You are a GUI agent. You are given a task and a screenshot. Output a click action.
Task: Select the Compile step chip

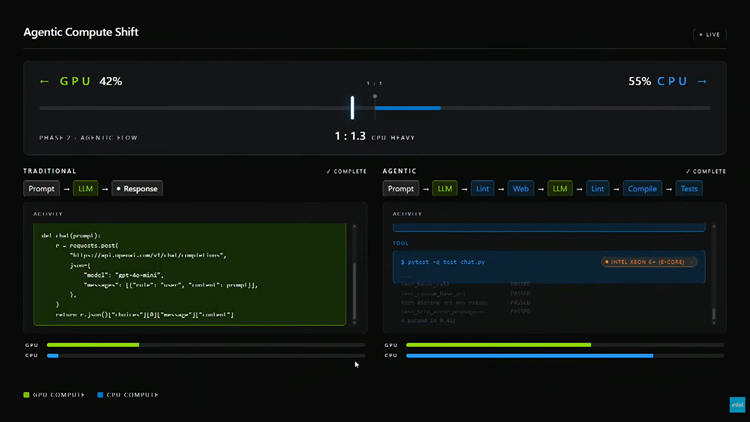coord(642,189)
